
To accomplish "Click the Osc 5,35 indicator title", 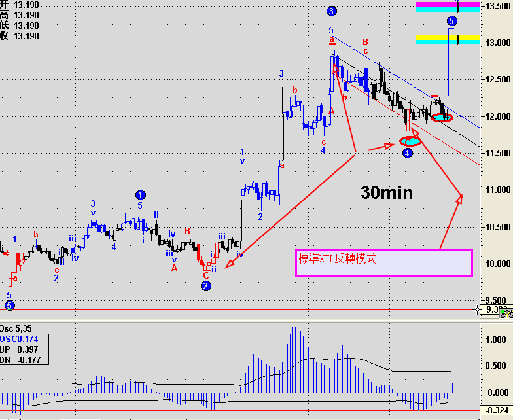I will coord(16,328).
